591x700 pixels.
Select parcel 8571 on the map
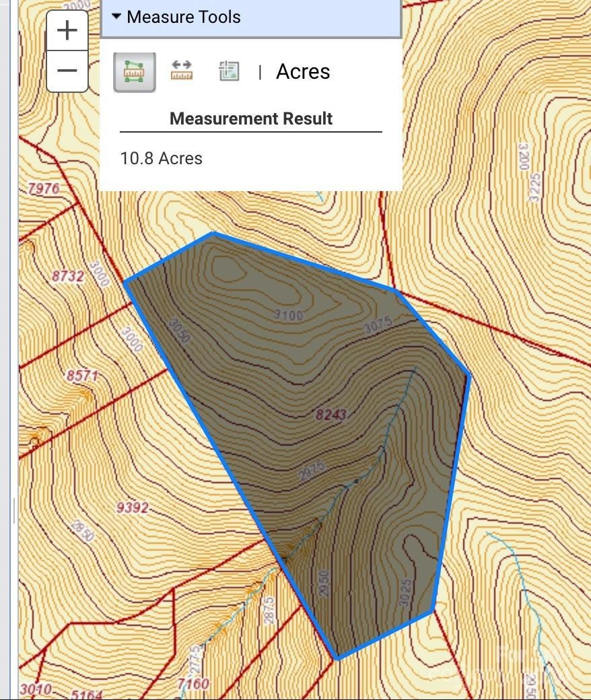point(81,376)
